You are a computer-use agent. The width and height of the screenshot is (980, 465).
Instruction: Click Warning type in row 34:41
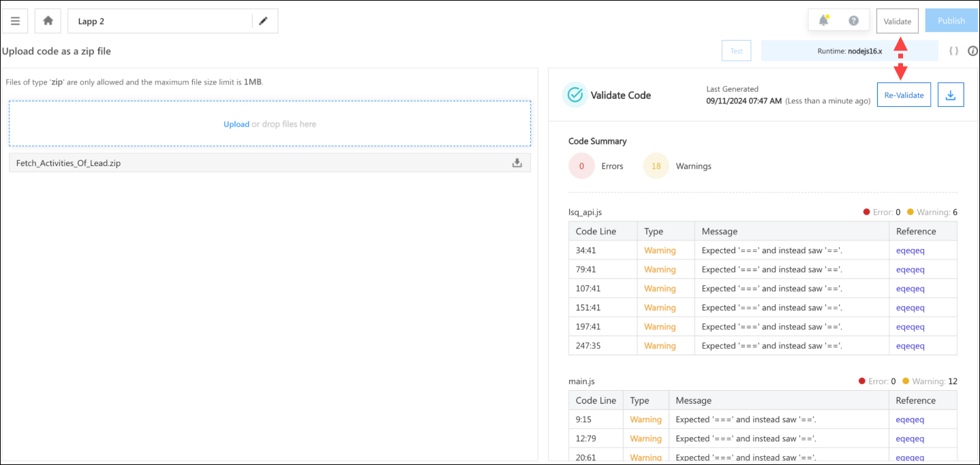(x=660, y=251)
